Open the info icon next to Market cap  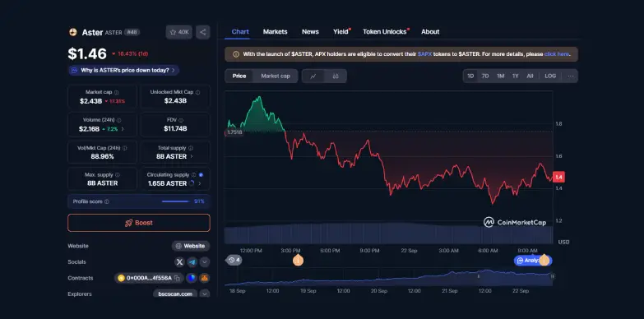click(116, 92)
